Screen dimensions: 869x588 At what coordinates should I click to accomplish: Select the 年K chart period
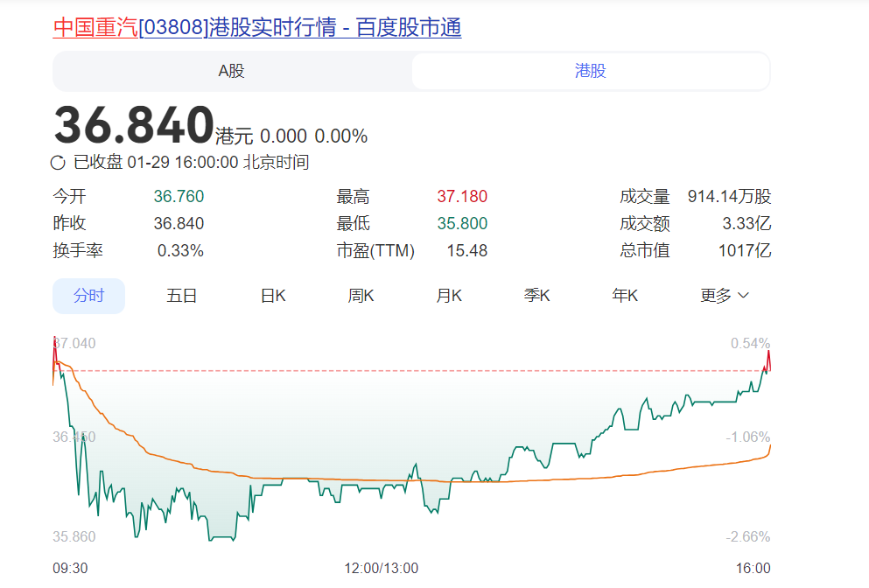point(625,296)
